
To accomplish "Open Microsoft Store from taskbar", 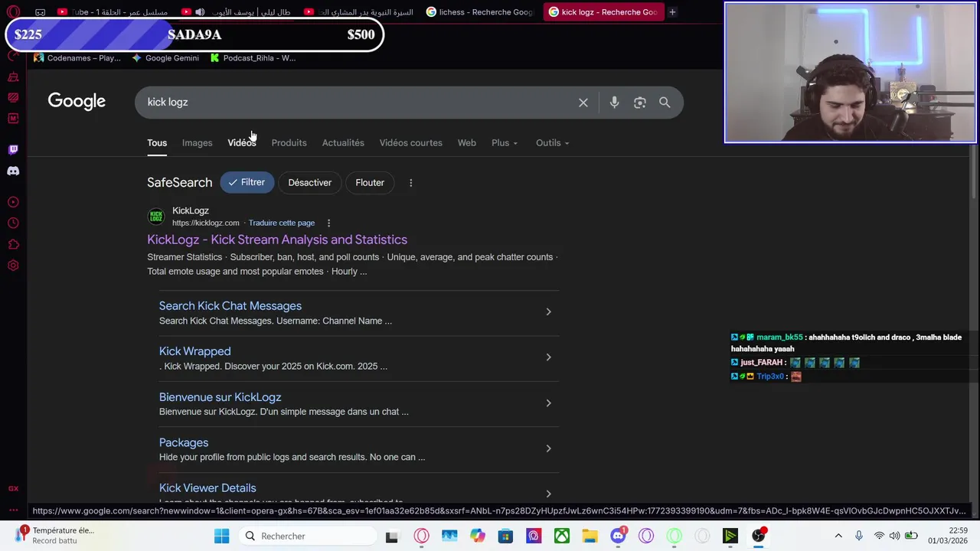I will point(505,536).
